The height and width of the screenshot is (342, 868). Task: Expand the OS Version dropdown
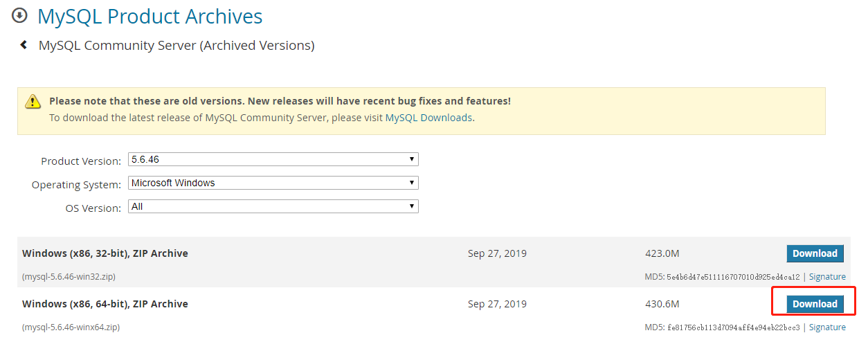pyautogui.click(x=273, y=207)
